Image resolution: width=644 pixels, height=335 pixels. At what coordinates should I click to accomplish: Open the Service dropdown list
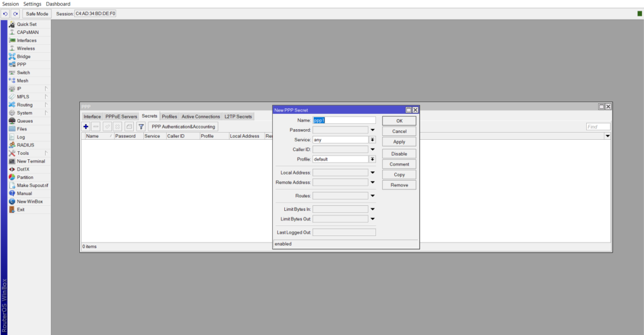(372, 140)
